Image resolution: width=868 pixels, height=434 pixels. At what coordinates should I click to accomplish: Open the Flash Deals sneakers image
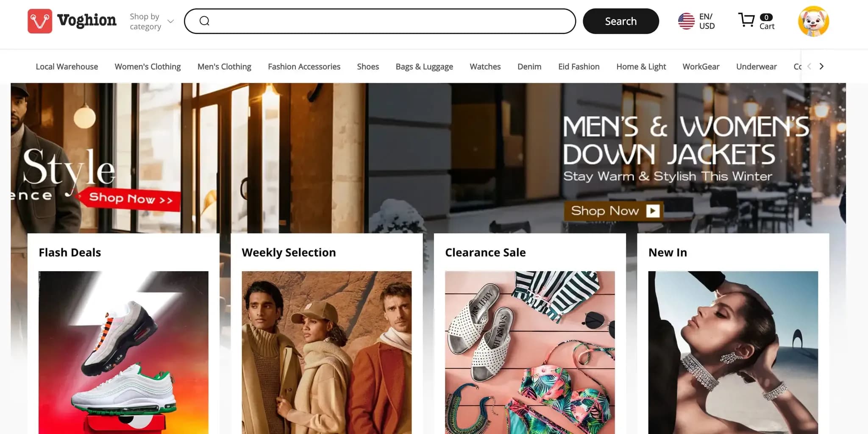pos(123,352)
